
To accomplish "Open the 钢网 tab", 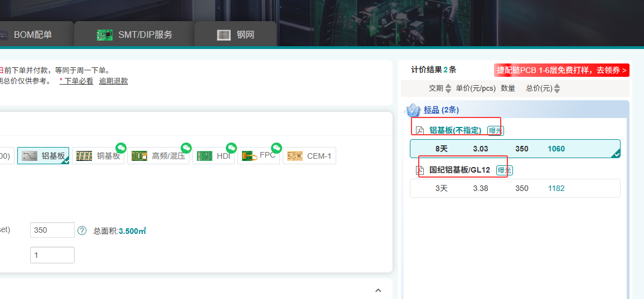I will pos(235,35).
